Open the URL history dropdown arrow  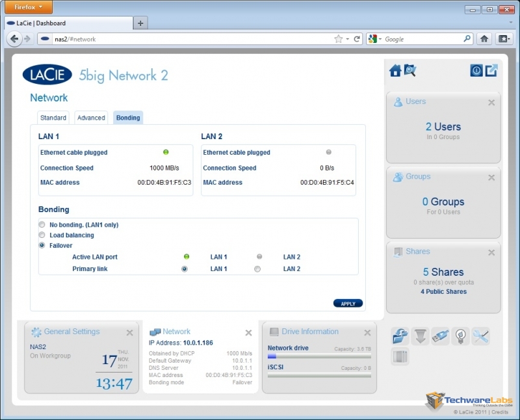[347, 39]
